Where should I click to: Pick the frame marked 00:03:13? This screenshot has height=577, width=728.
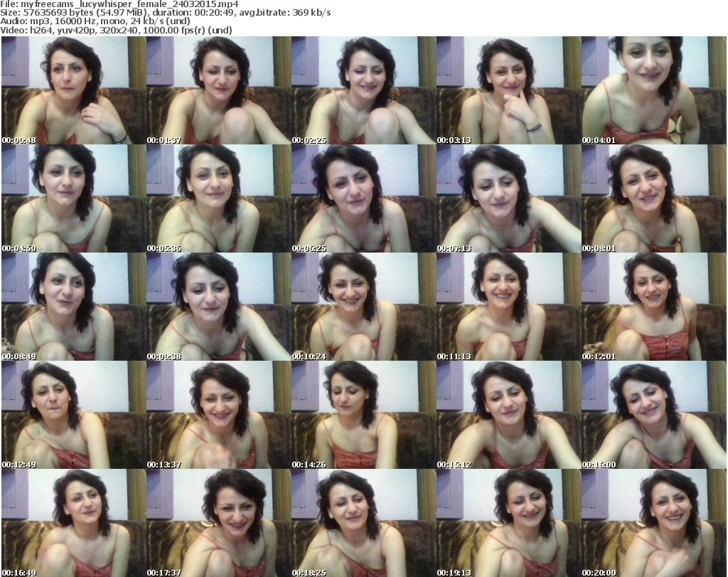(509, 90)
